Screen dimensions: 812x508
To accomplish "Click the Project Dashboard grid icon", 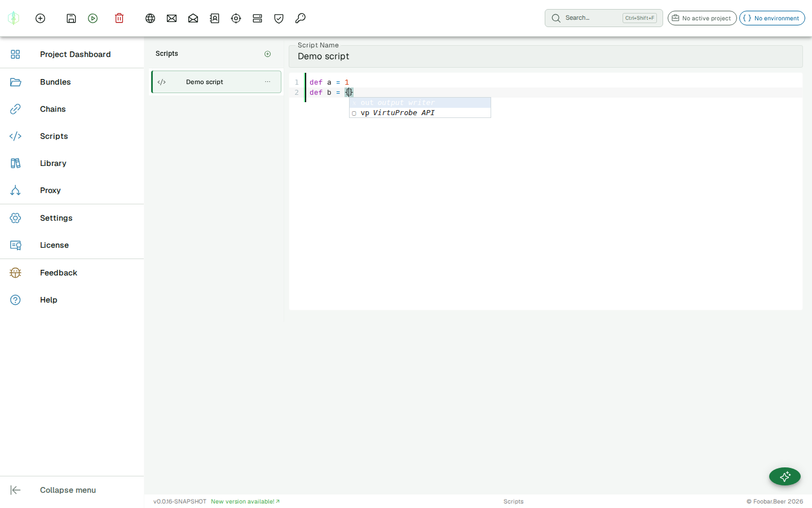I will click(15, 54).
